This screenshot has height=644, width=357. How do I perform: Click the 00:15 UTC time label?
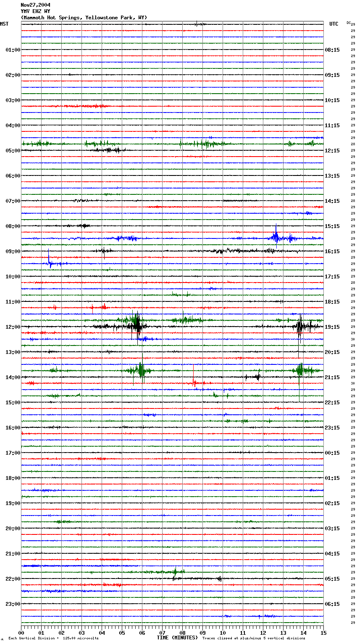(332, 453)
